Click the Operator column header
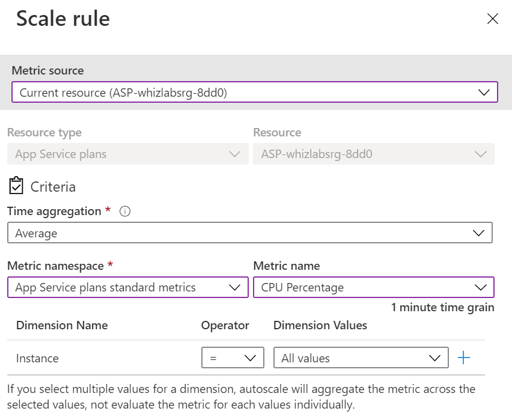 225,325
